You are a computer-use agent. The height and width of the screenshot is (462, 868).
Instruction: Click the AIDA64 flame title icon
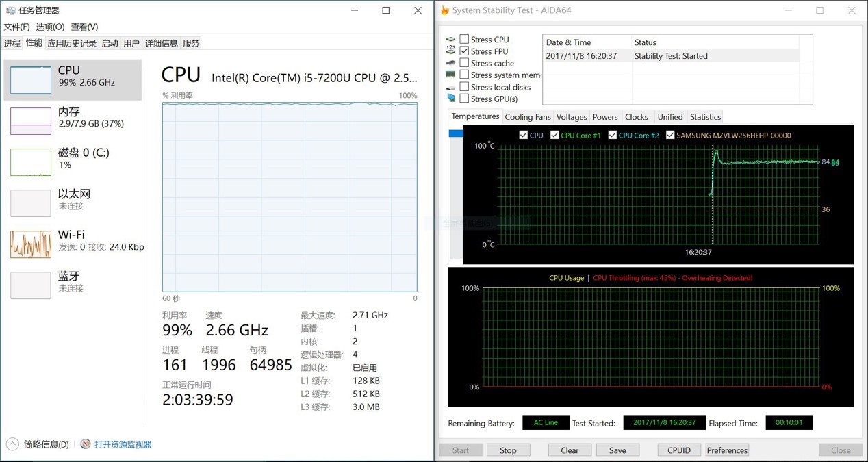tap(445, 10)
